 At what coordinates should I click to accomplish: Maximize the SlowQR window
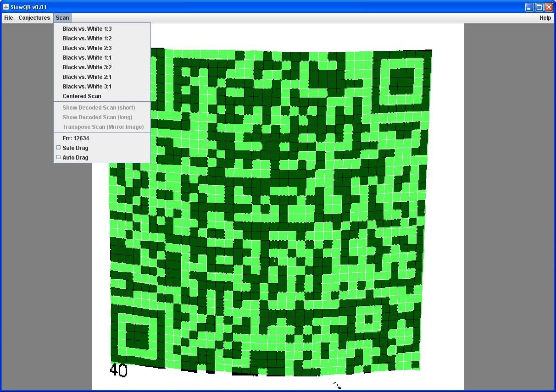coord(539,7)
